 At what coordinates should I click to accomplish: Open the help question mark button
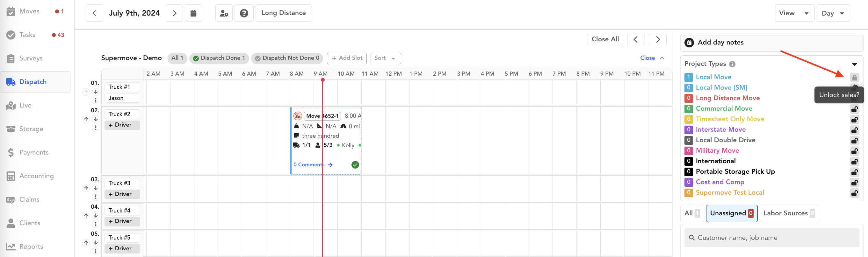point(244,13)
